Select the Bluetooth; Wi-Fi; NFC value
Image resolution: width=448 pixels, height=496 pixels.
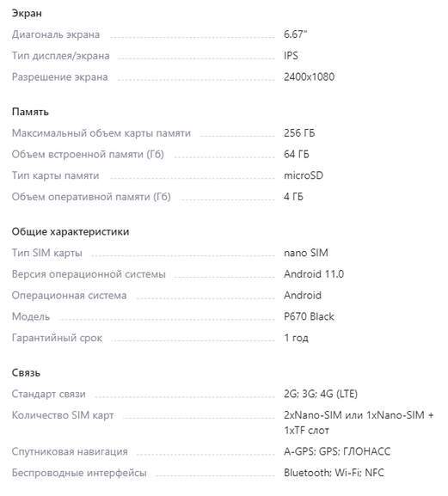tap(334, 473)
